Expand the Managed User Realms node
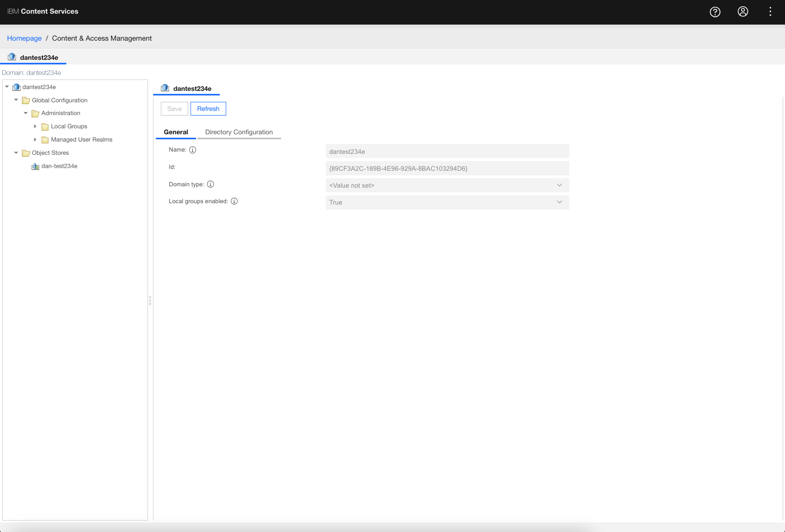 [x=35, y=140]
